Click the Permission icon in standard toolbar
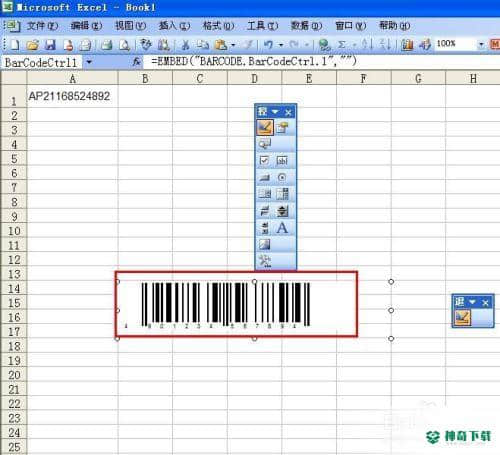This screenshot has width=500, height=455. coord(68,44)
